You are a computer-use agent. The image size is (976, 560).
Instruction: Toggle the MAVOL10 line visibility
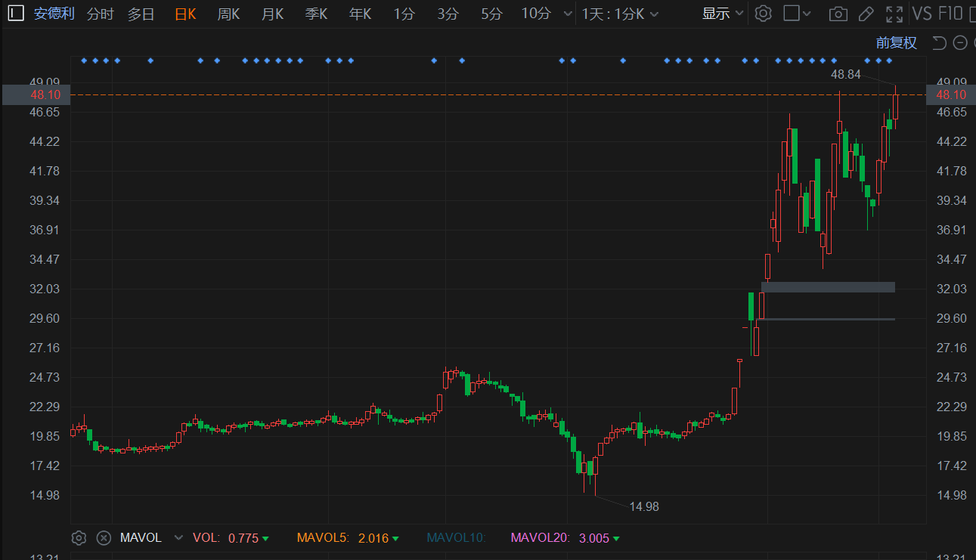[x=455, y=538]
